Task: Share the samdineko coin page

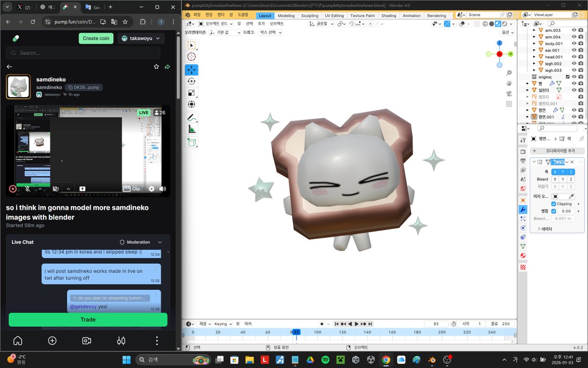Action: tap(168, 67)
